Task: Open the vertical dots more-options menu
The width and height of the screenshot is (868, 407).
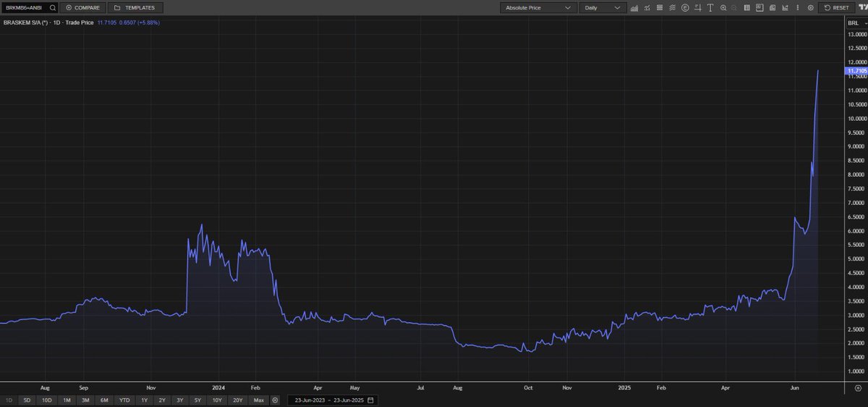Action: (x=797, y=8)
